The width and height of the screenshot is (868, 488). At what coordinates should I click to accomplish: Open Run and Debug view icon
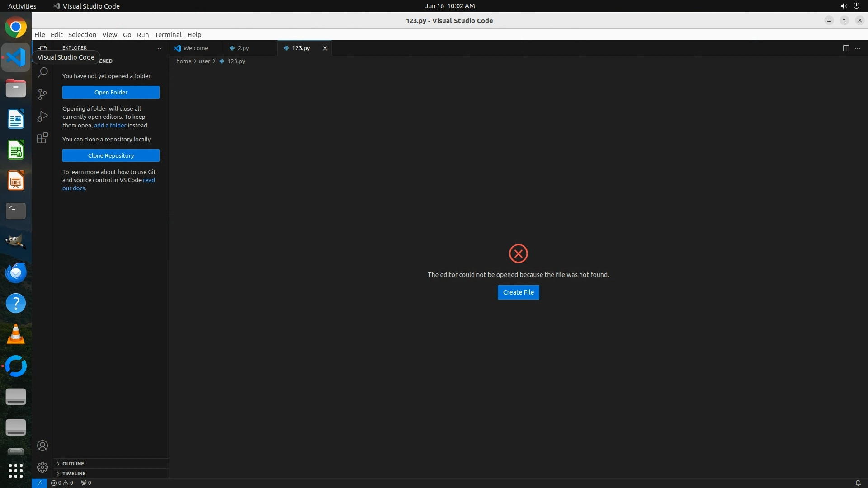click(x=42, y=116)
